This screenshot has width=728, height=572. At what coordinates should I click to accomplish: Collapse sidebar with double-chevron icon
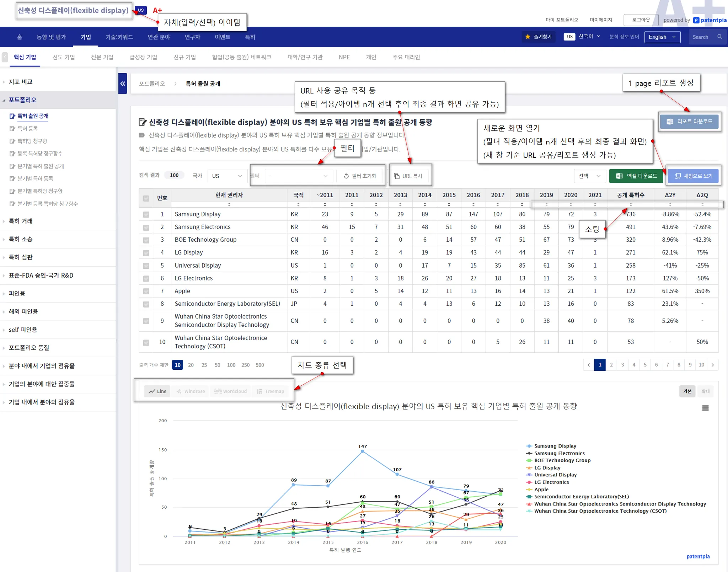coord(123,84)
